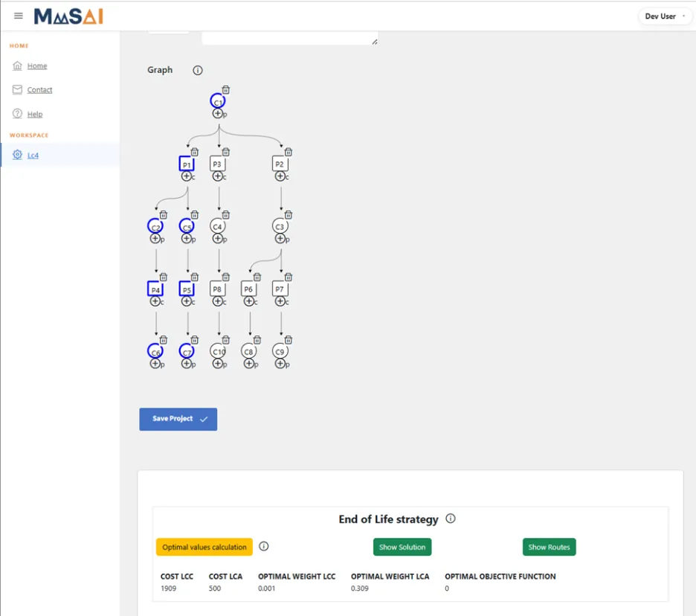
Task: Click info icon beside Optimal values calculation
Action: pos(264,546)
